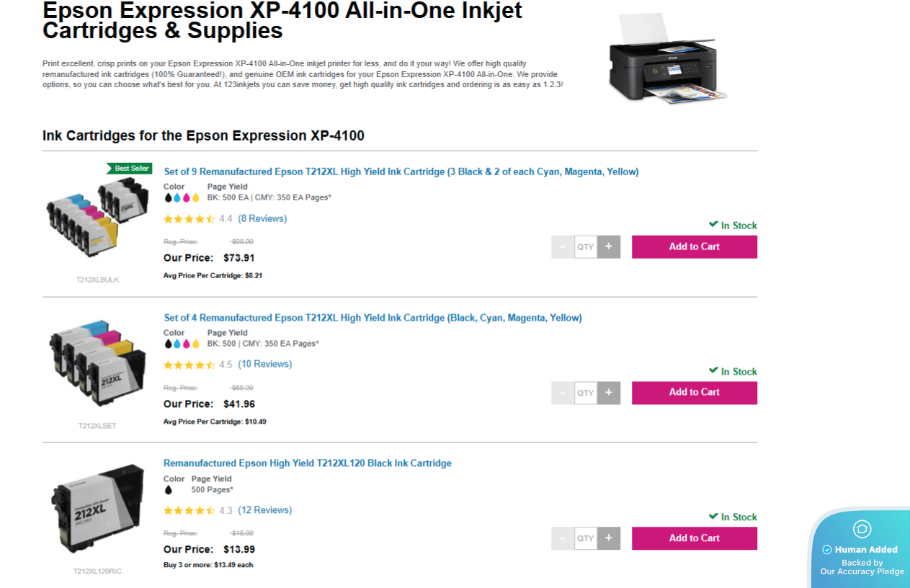This screenshot has height=588, width=910.
Task: Increase quantity for the Set of 9 cartridges
Action: pos(609,246)
